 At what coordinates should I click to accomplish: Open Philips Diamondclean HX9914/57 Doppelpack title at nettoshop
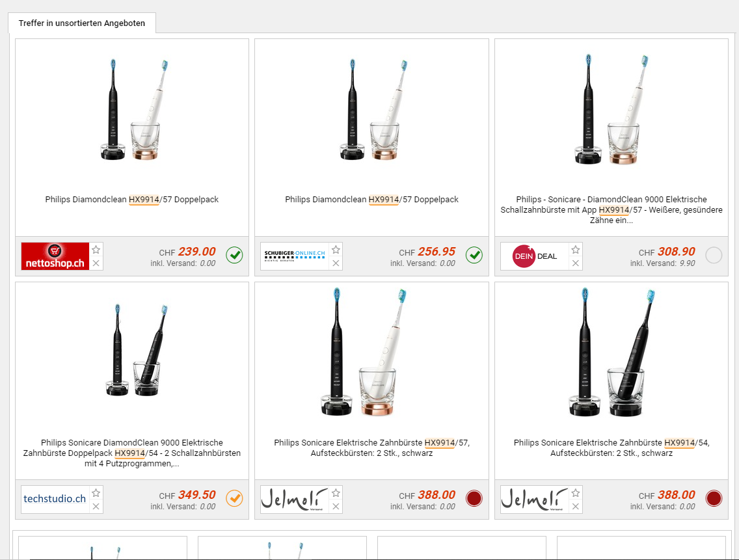point(132,200)
